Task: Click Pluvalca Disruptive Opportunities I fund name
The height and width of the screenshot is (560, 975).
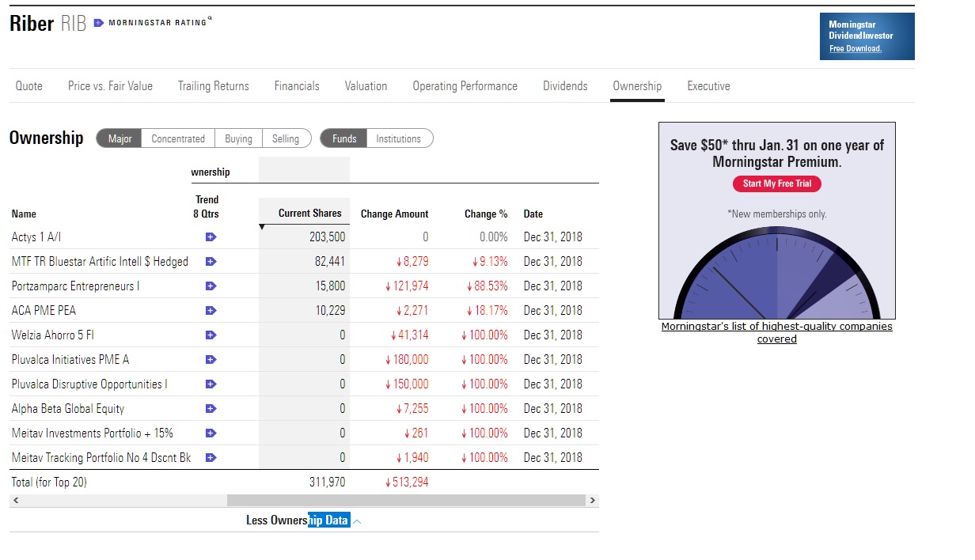Action: [x=89, y=384]
